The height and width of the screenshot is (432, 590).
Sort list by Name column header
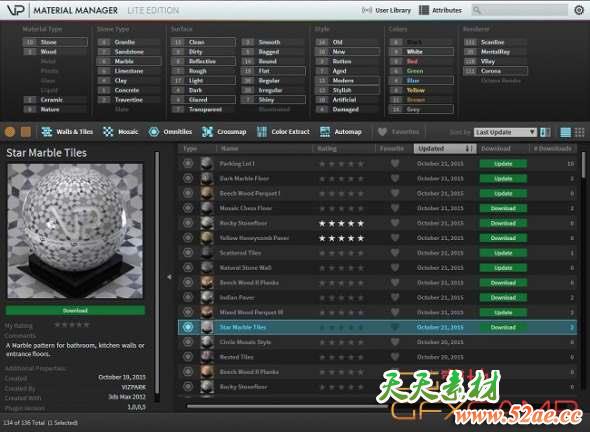click(x=265, y=149)
